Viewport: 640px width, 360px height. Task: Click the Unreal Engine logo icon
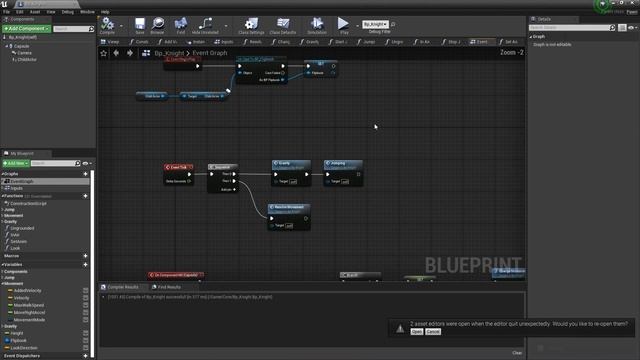coord(4,4)
